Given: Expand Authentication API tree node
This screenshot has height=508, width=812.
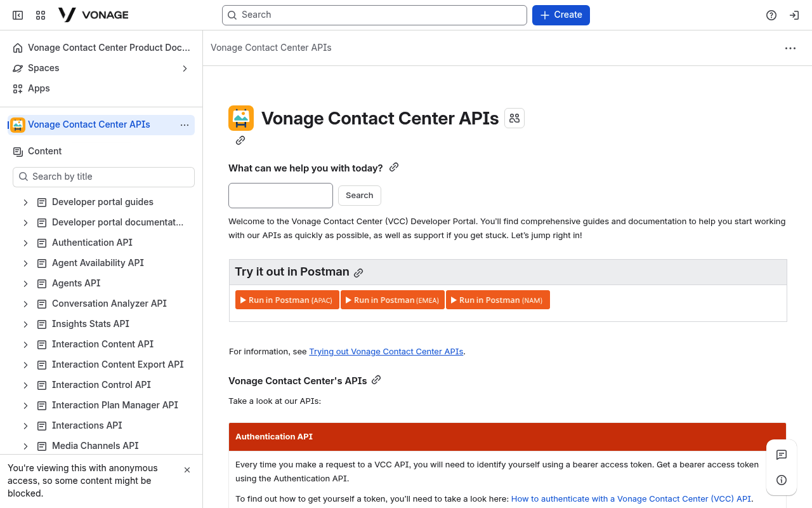Looking at the screenshot, I should [25, 243].
